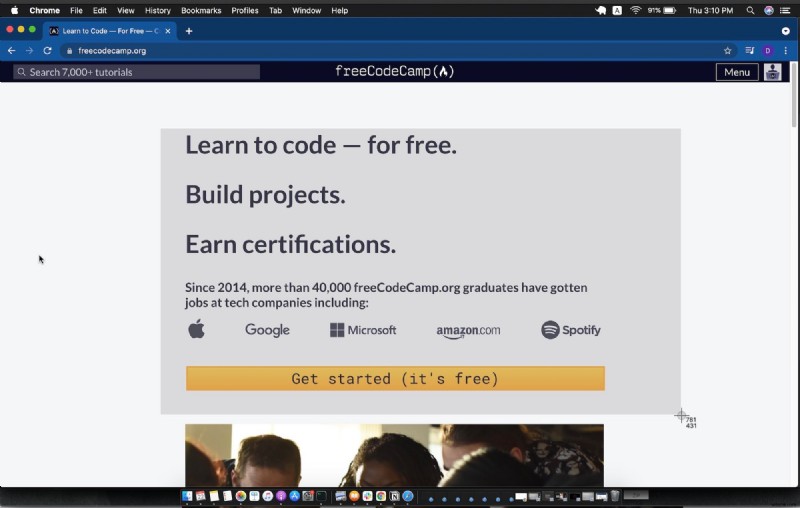The image size is (800, 508).
Task: Open Siri from the menu bar
Action: (769, 10)
